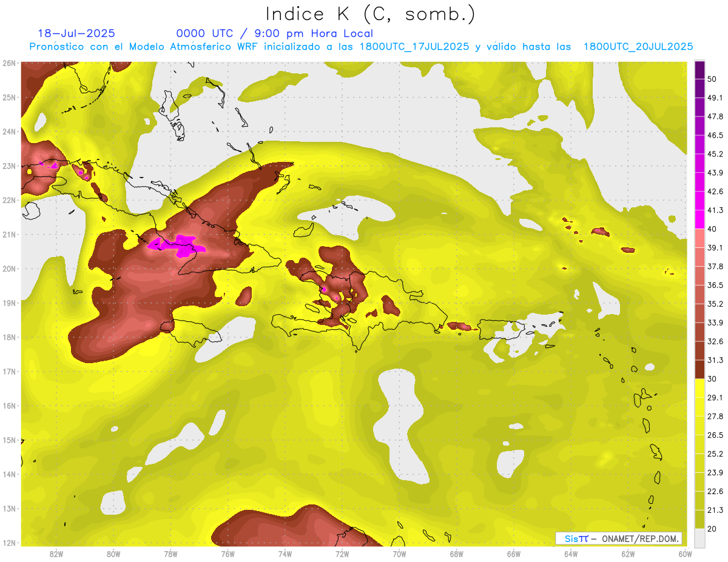Viewport: 728px width, 562px height.
Task: Click the colorbar value '49.1'
Action: click(x=715, y=98)
